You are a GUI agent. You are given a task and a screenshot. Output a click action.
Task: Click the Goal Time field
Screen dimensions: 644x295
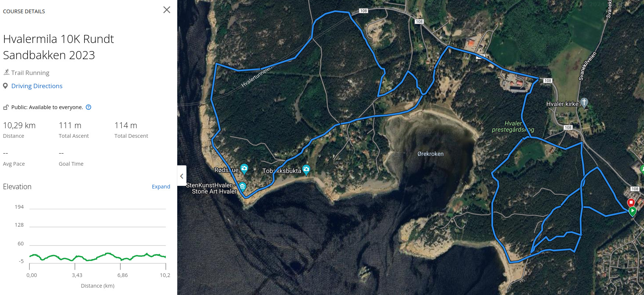[x=71, y=158]
